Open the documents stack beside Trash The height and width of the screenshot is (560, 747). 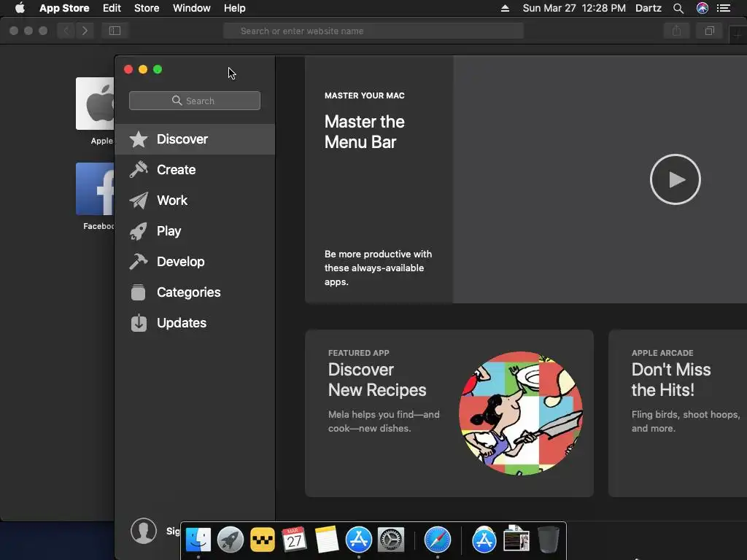(516, 539)
